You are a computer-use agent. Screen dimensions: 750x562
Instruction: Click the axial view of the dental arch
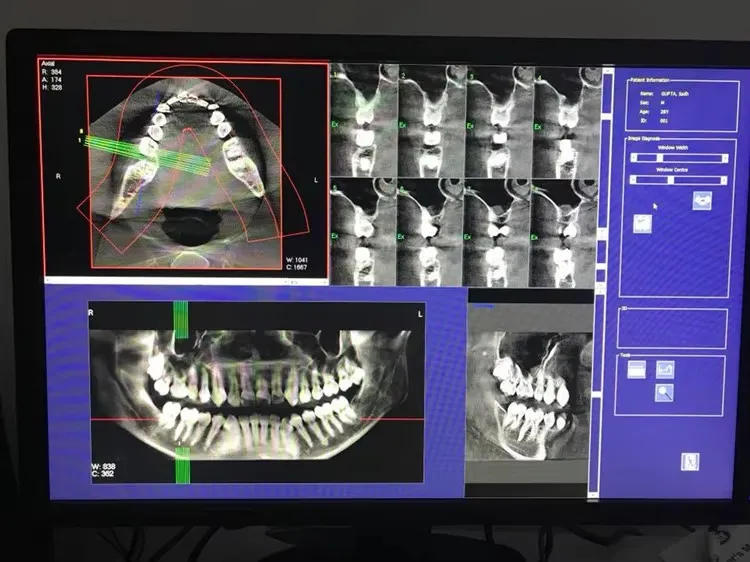185,165
